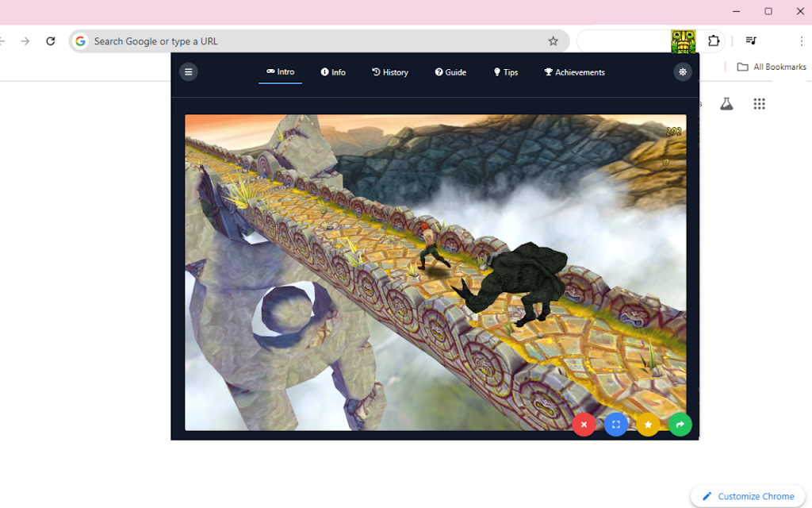Open the Google apps grid
The width and height of the screenshot is (812, 508).
tap(759, 104)
